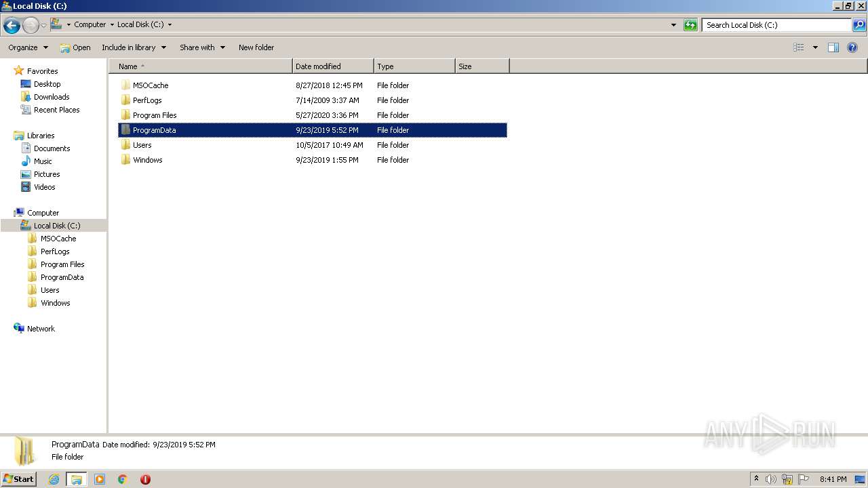Go back with the Back arrow button

(12, 26)
